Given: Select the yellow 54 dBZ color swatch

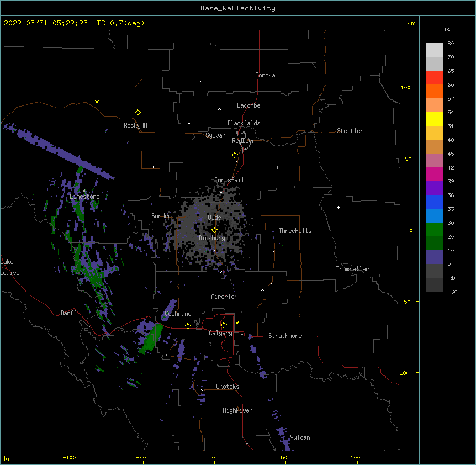Looking at the screenshot, I should pos(434,119).
